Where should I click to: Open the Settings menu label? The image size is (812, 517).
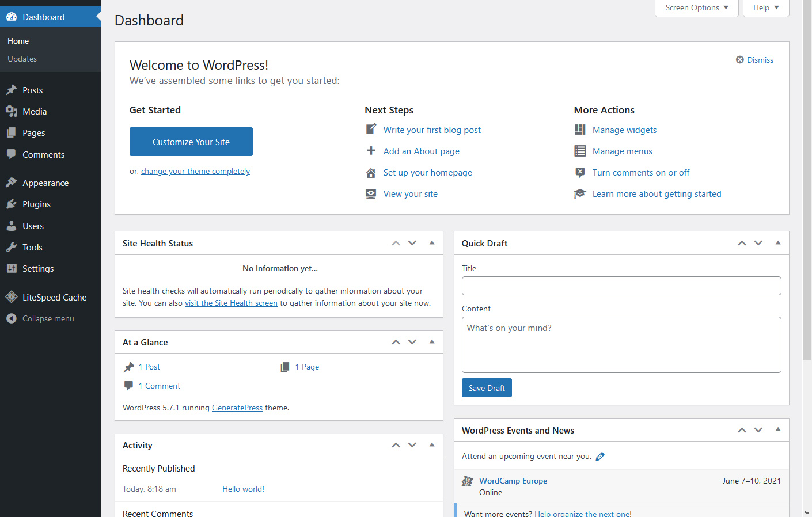tap(38, 269)
